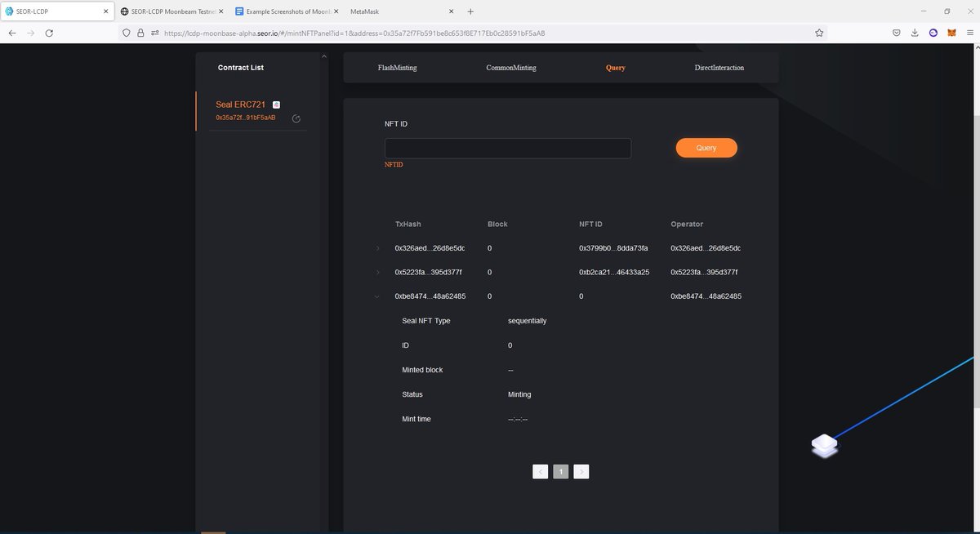Open the DirectInteraction tab
980x534 pixels.
click(719, 68)
